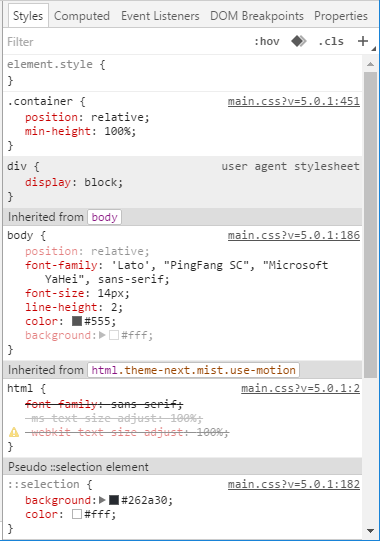
Task: Edit line-height value 2
Action: [114, 307]
